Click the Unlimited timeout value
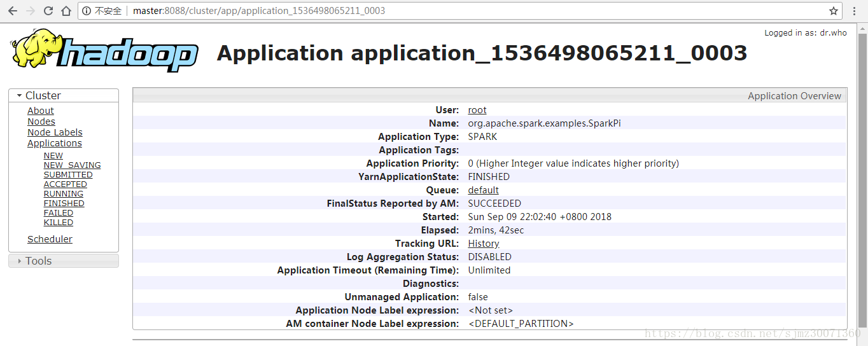 click(x=489, y=270)
